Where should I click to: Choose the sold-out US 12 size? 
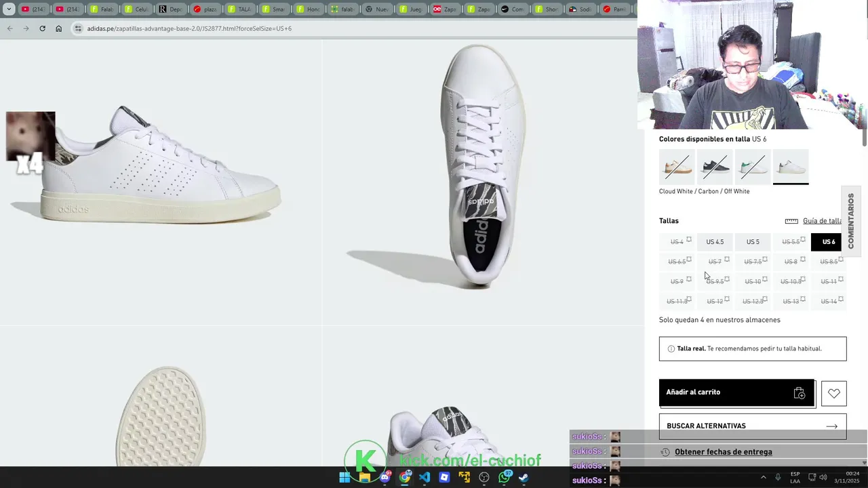click(715, 302)
